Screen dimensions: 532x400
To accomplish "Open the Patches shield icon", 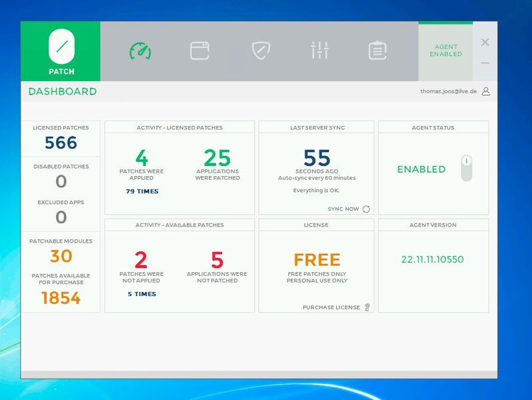I will (261, 51).
